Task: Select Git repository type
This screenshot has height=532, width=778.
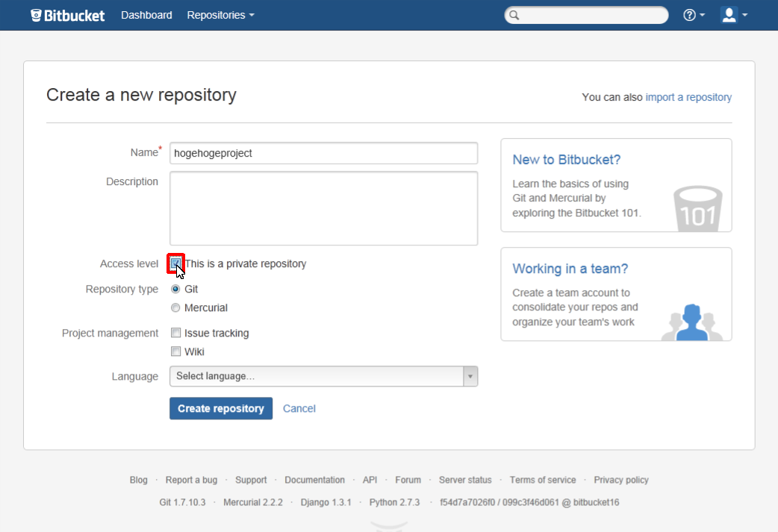Action: pos(175,289)
